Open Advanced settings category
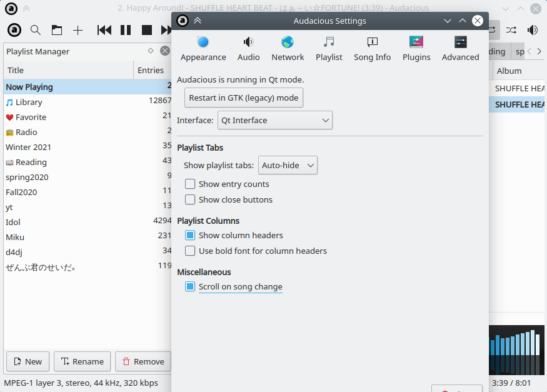547x392 pixels. (461, 49)
